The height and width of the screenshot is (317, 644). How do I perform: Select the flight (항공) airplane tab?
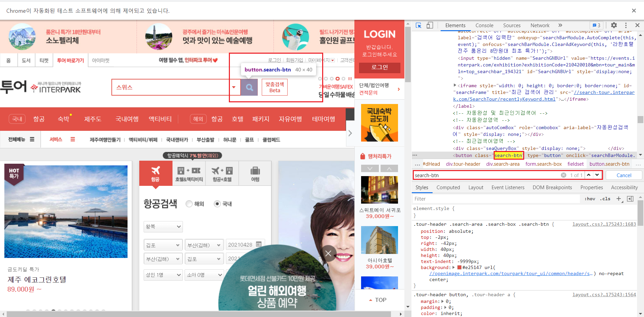point(155,173)
